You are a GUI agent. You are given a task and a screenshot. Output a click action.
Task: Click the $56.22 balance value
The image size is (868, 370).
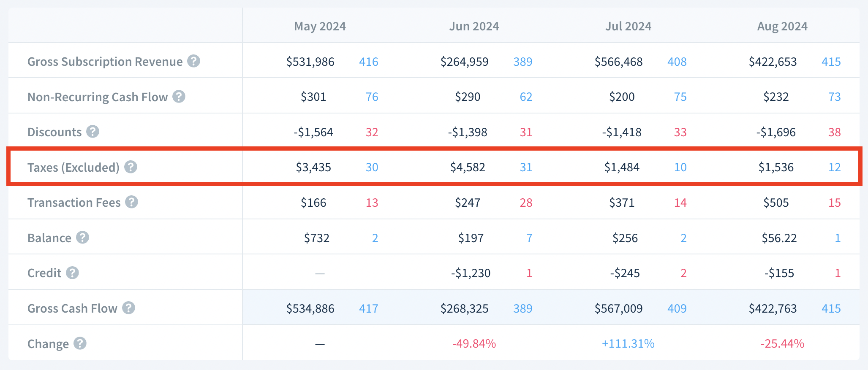point(779,238)
